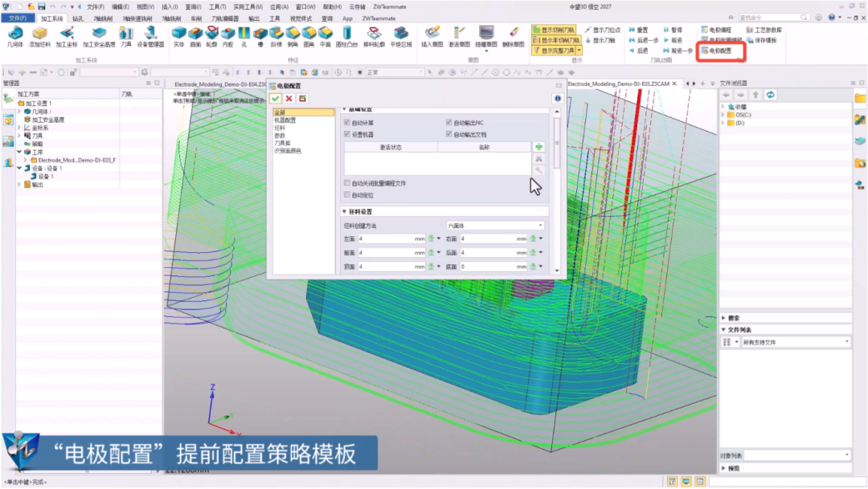Collapse the 文件列表 section
Screen dimensions: 868x489
pyautogui.click(x=723, y=330)
